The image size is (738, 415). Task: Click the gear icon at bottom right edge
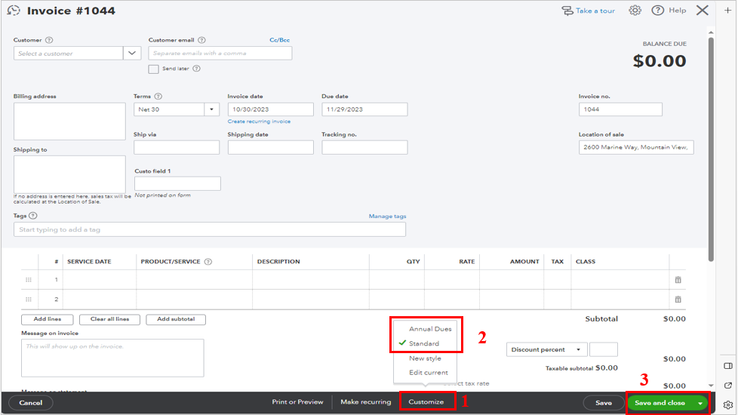coord(728,405)
